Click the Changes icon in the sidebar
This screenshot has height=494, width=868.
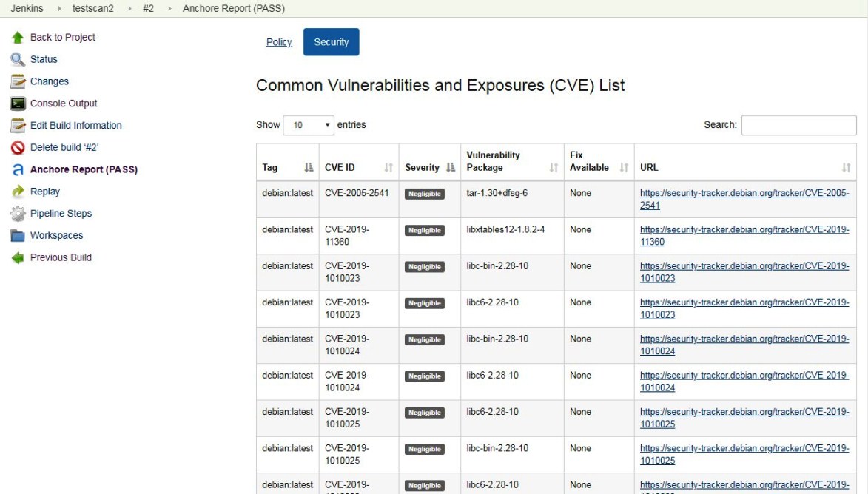click(x=16, y=81)
